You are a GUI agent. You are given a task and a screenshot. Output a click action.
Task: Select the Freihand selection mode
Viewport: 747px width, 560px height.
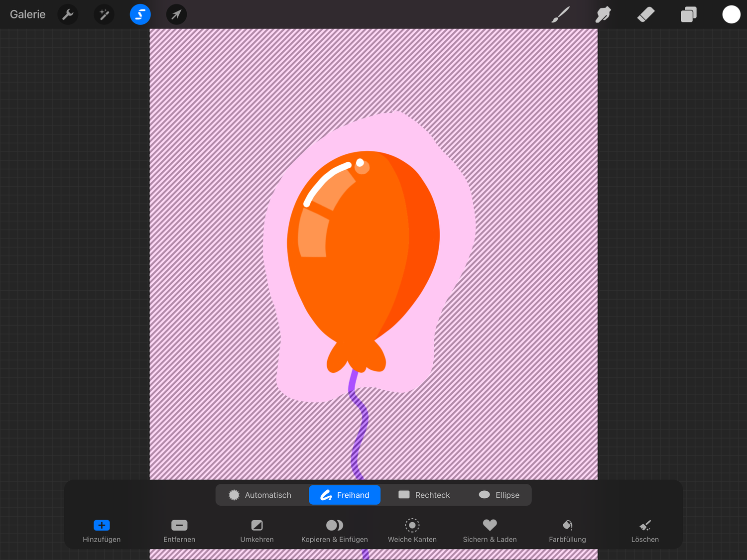click(x=344, y=495)
